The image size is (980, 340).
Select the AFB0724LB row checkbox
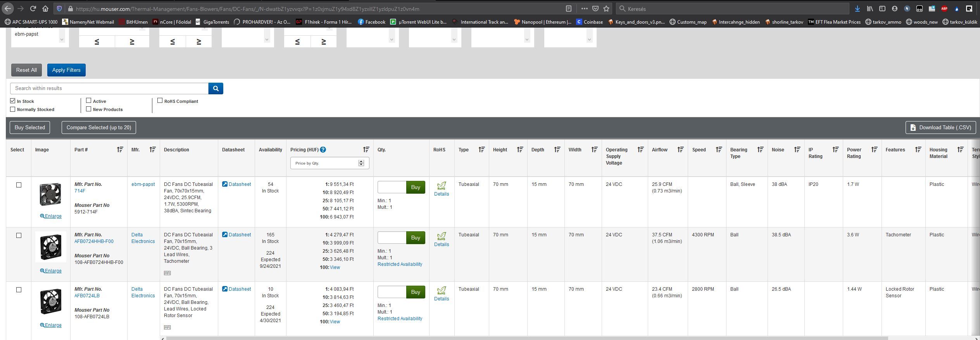pyautogui.click(x=19, y=290)
